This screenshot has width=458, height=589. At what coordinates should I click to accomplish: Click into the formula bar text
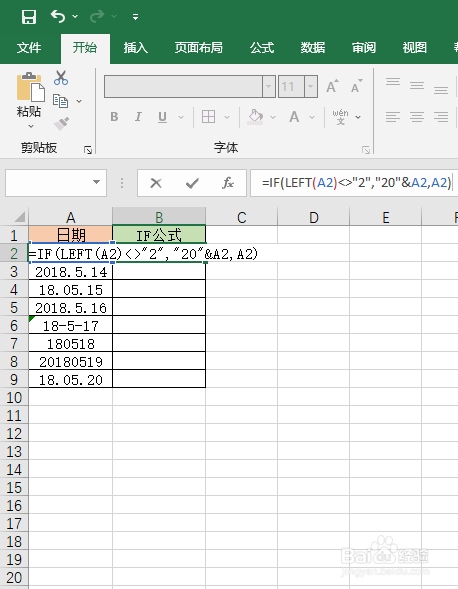356,183
